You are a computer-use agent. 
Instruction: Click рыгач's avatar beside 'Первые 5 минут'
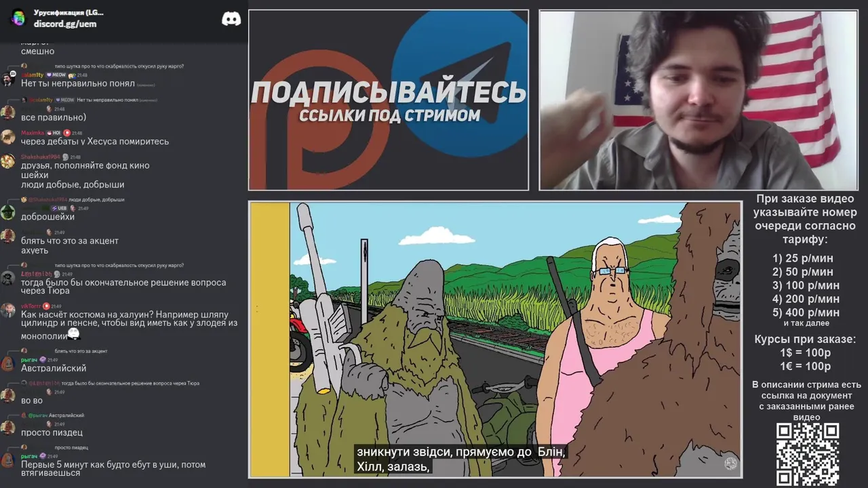7,460
